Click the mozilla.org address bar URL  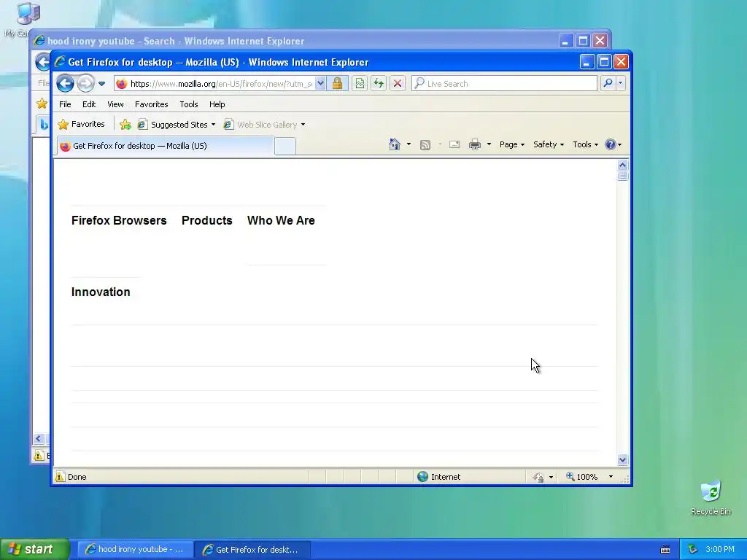(x=221, y=84)
